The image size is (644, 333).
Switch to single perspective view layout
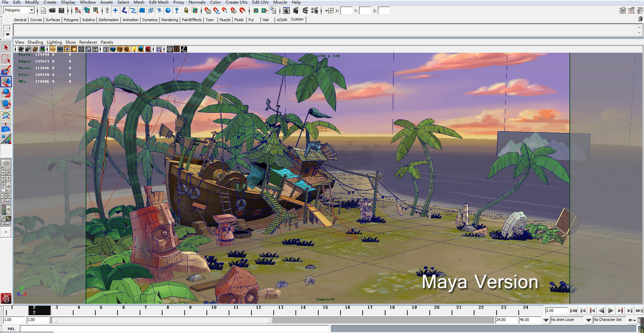click(x=6, y=164)
